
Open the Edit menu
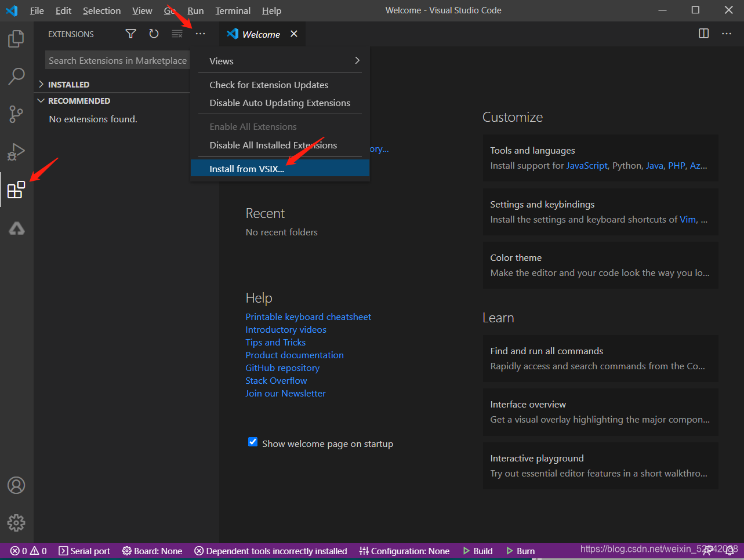(63, 10)
